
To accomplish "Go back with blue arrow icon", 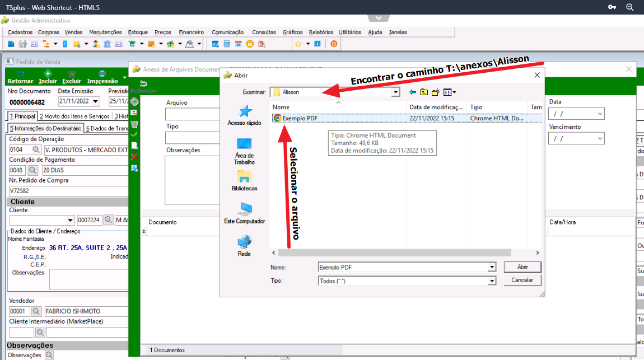I will [412, 92].
